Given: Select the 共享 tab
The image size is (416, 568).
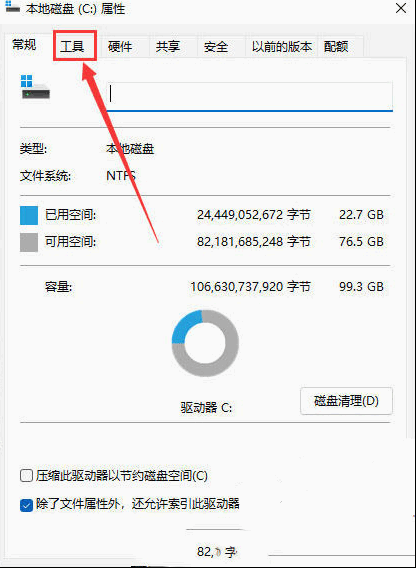Looking at the screenshot, I should coord(168,46).
